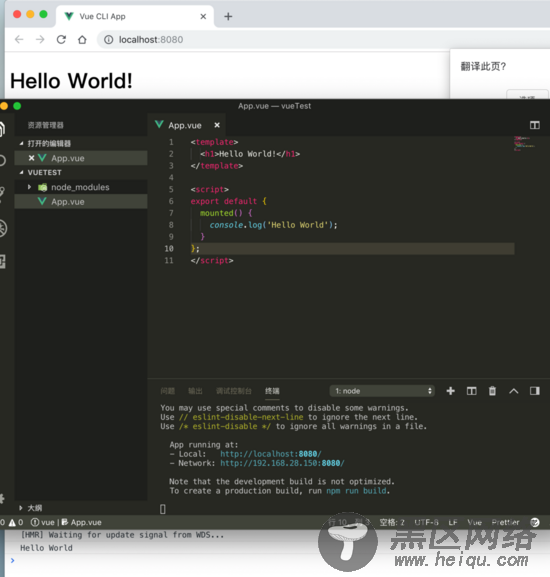Click Prettier in the status bar

(505, 522)
